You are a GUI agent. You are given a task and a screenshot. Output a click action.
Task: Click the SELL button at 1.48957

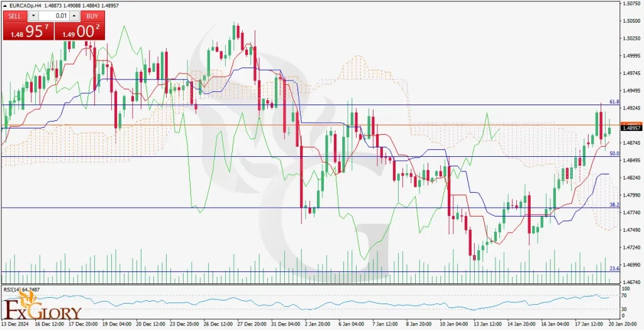coord(28,31)
